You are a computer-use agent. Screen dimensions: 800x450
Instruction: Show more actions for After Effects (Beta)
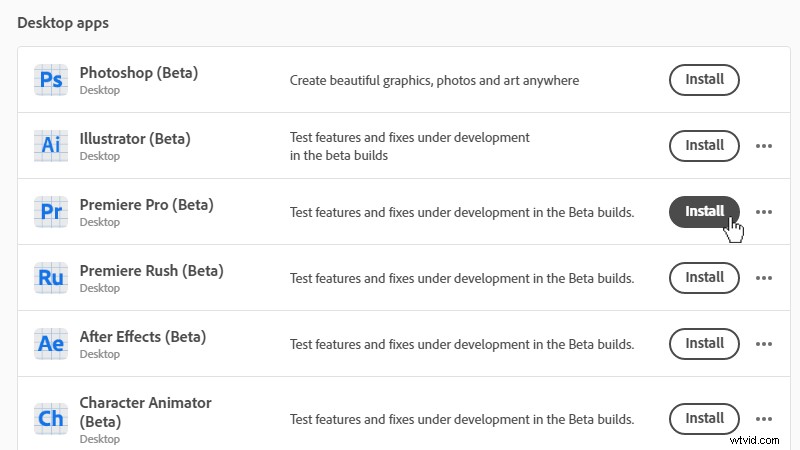pos(764,344)
